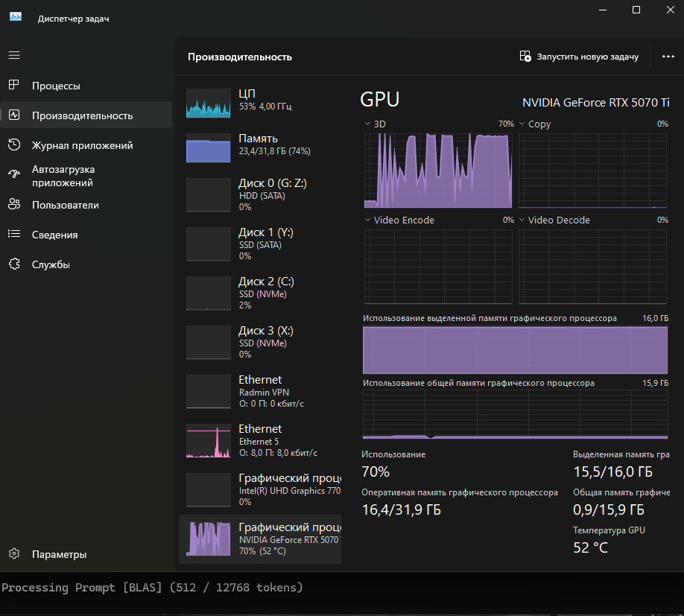Select the Пользователи icon in sidebar
The width and height of the screenshot is (684, 616).
click(14, 205)
